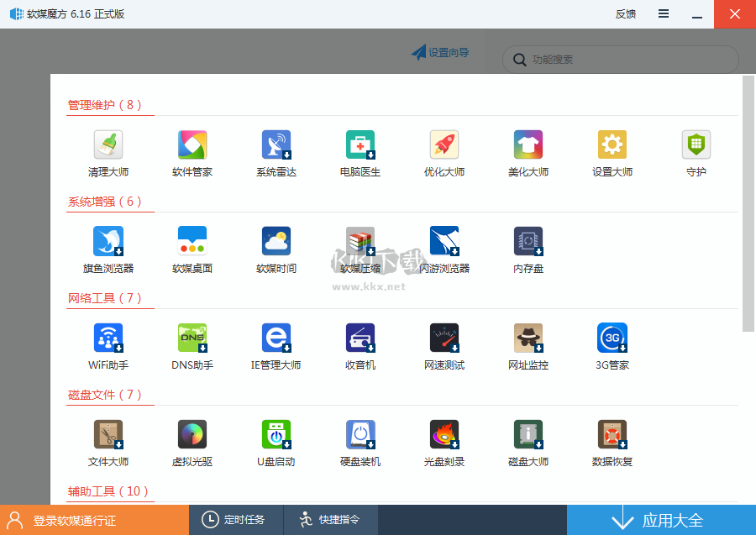Click the 反馈 feedback link
The image size is (756, 535).
coord(625,13)
